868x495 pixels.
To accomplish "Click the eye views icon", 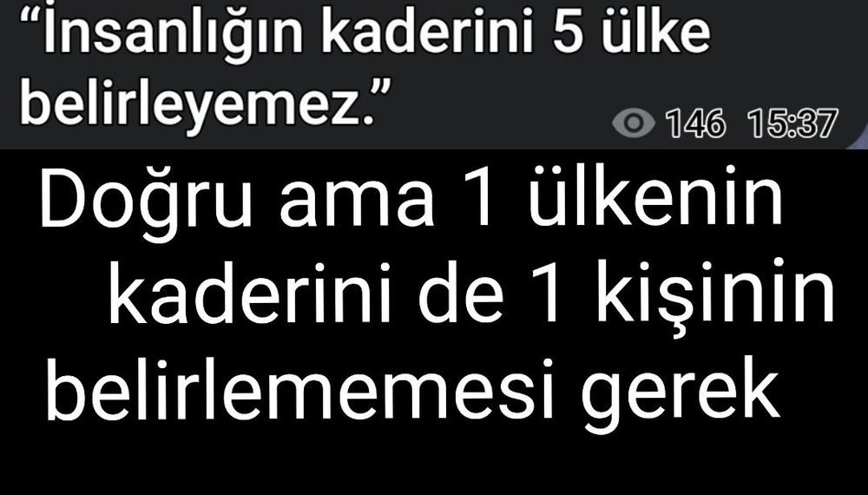I will (x=634, y=123).
